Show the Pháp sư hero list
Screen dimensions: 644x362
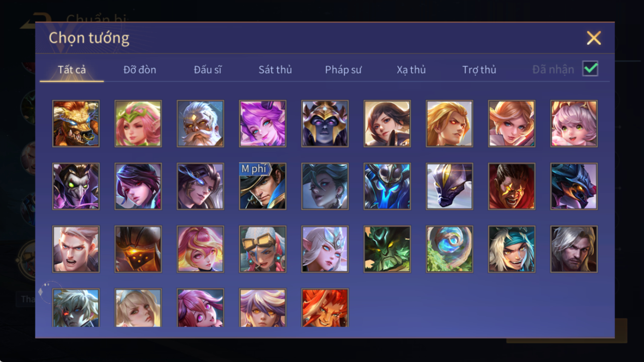click(343, 70)
